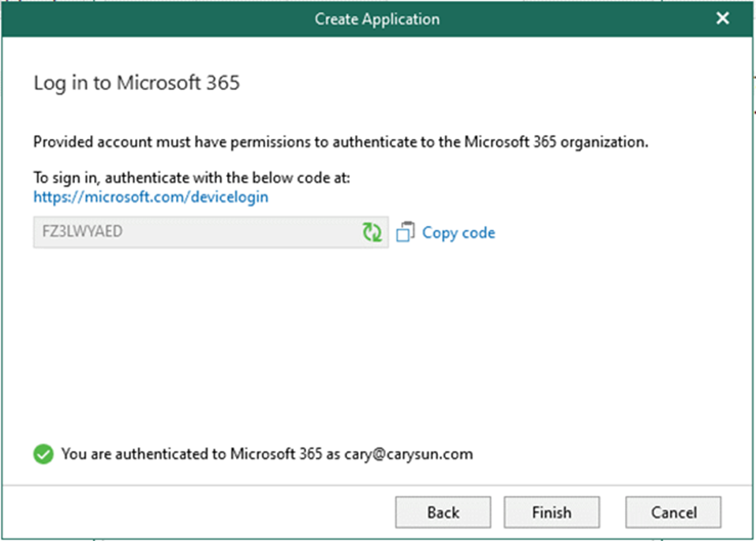Click the Create Application title bar
The image size is (756, 541).
(x=377, y=19)
